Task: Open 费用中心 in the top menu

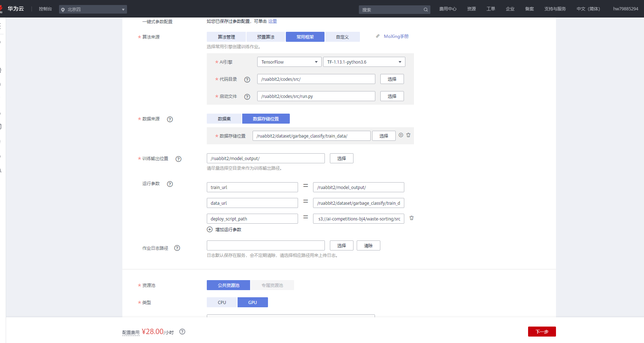Action: pos(448,9)
